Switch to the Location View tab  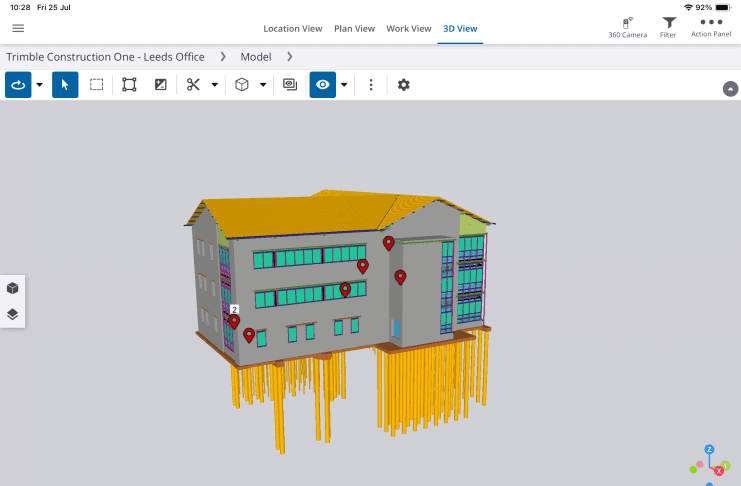[292, 28]
